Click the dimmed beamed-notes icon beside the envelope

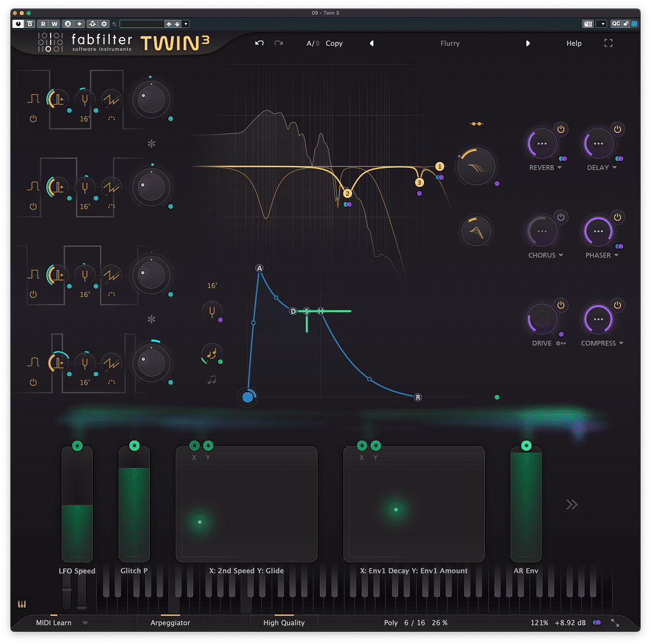pos(212,380)
